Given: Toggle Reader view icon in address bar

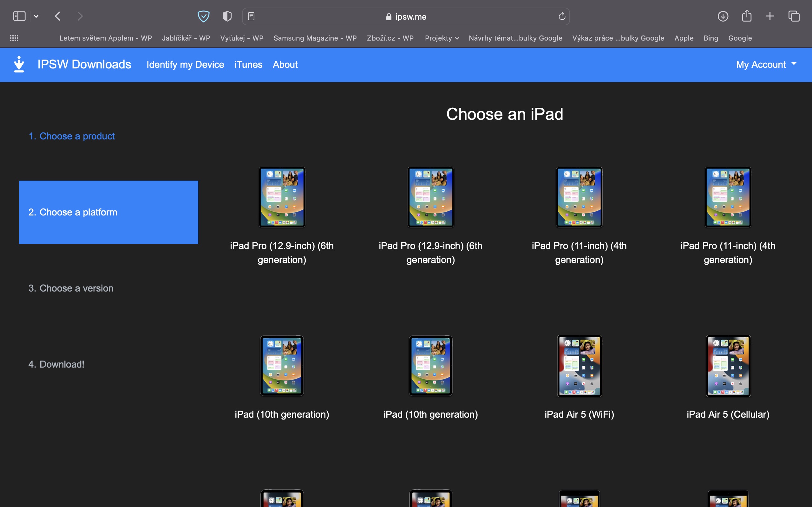Looking at the screenshot, I should [x=251, y=16].
